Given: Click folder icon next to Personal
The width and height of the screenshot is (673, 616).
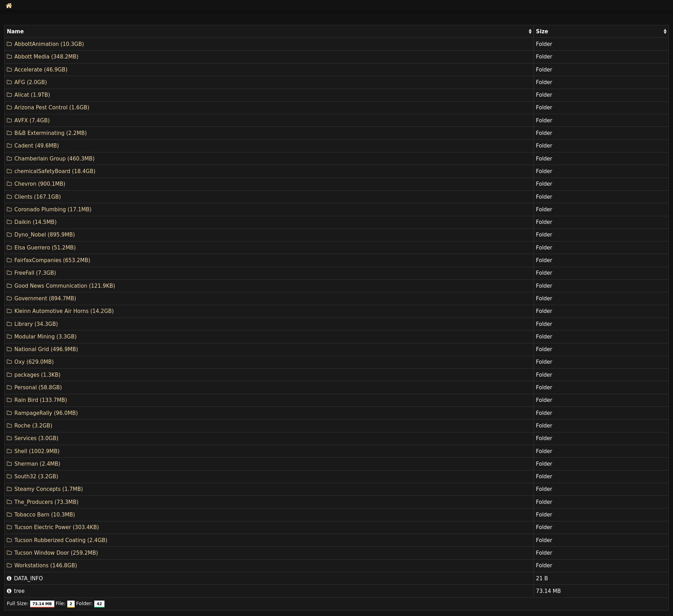Looking at the screenshot, I should pyautogui.click(x=9, y=387).
